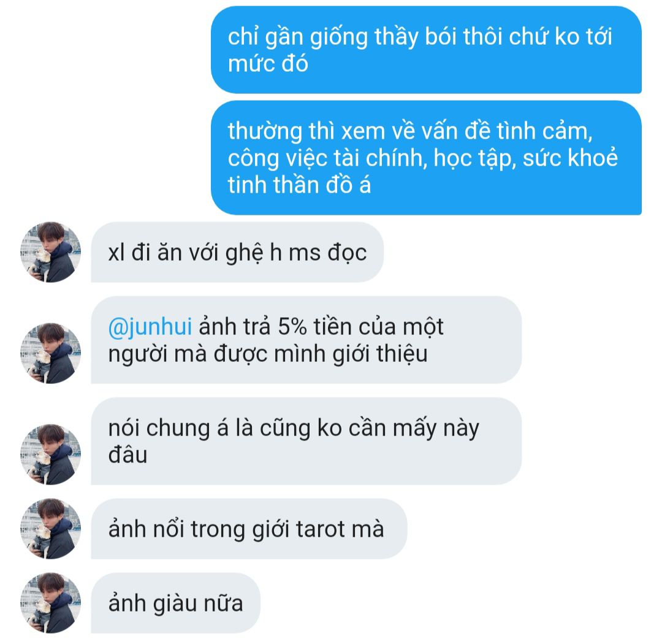Select sent bubble "chỉ gần giống thầy bói thôi"
The image size is (662, 644).
click(426, 50)
